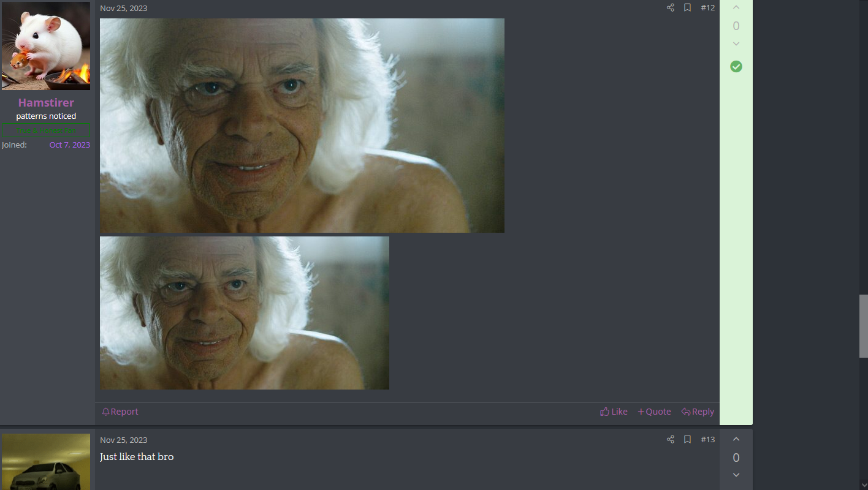Viewport: 868px width, 490px height.
Task: Open the smaller attached image in post #12
Action: (x=245, y=313)
